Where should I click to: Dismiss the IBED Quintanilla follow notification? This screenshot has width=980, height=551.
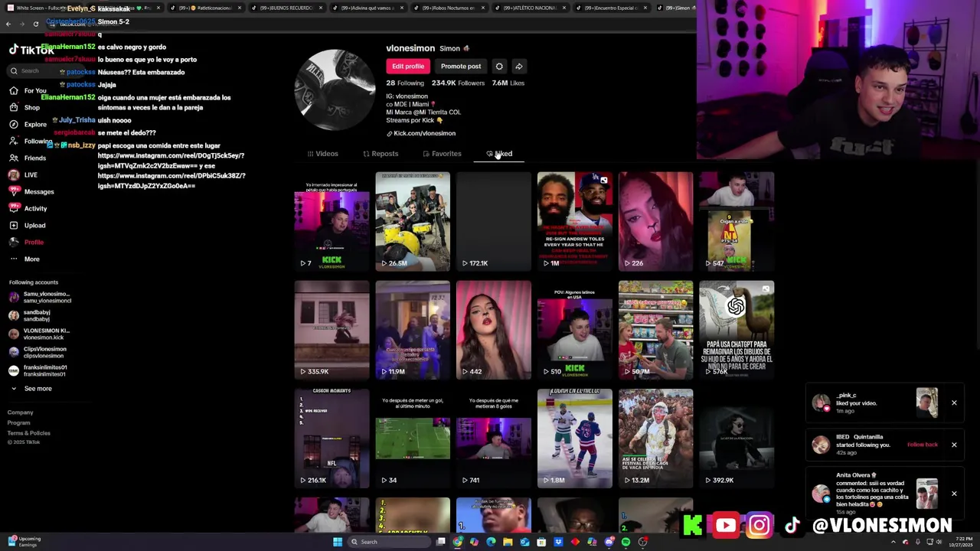954,445
